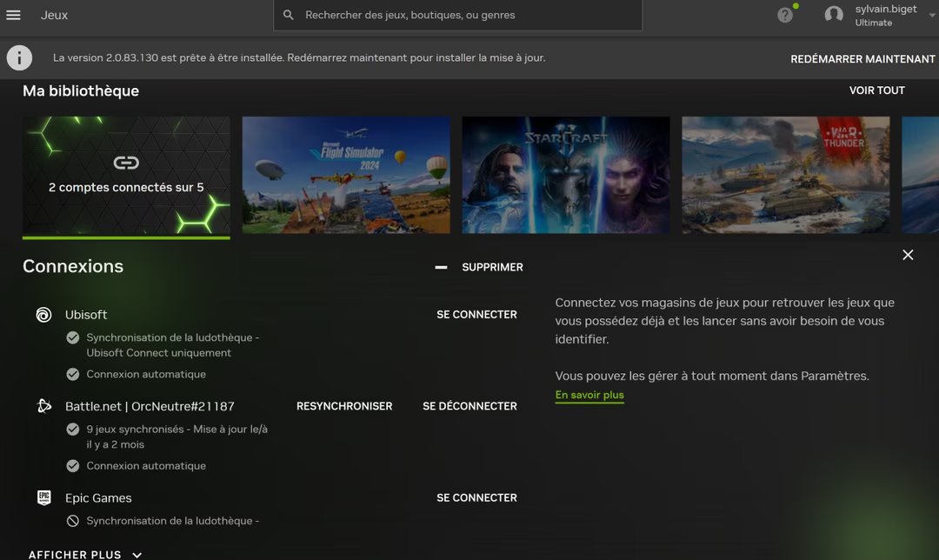Click the Epic Games logo icon
The image size is (939, 560).
point(44,497)
